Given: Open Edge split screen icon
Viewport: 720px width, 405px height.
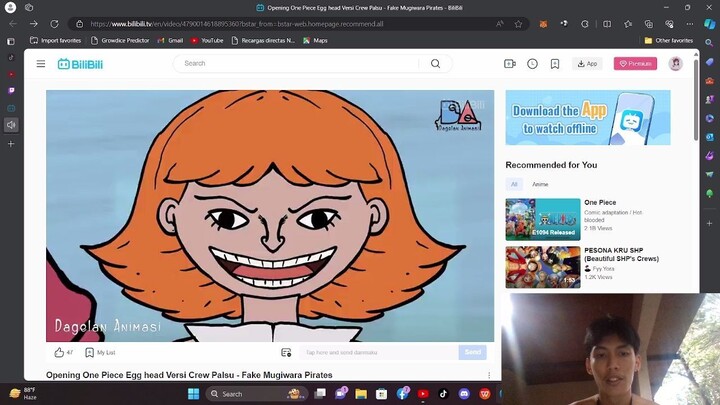Looking at the screenshot, I should pos(607,24).
